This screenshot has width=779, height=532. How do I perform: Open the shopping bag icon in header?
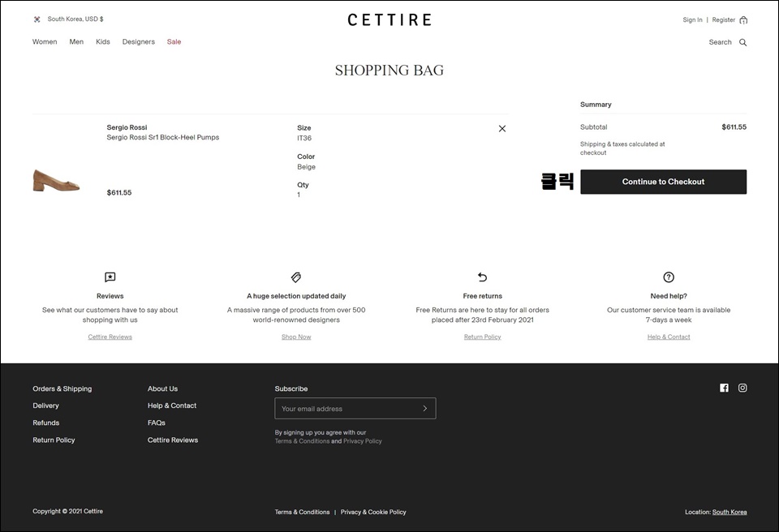point(743,20)
